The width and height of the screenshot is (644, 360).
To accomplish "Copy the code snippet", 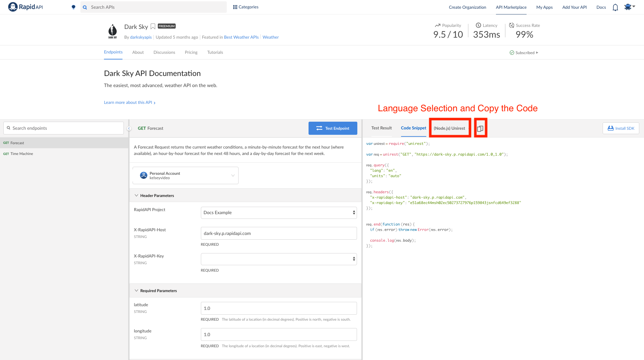I will point(480,128).
